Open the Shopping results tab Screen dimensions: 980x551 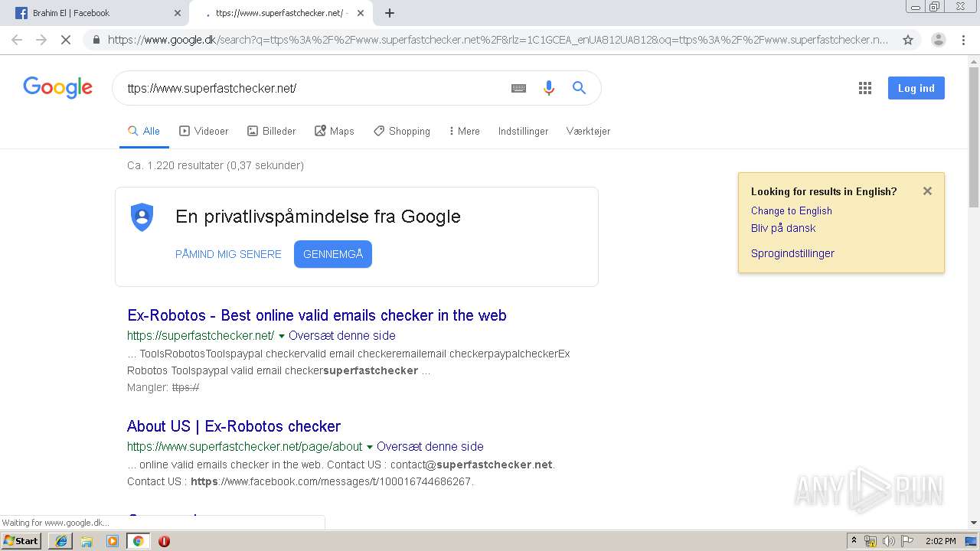coord(401,131)
